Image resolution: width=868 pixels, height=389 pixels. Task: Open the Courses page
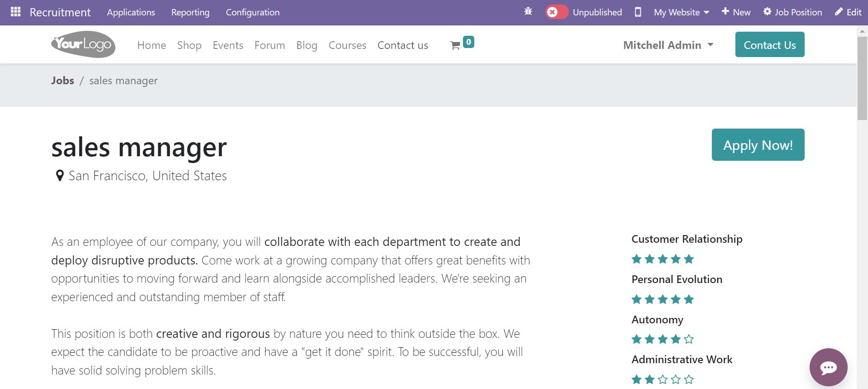(x=348, y=45)
